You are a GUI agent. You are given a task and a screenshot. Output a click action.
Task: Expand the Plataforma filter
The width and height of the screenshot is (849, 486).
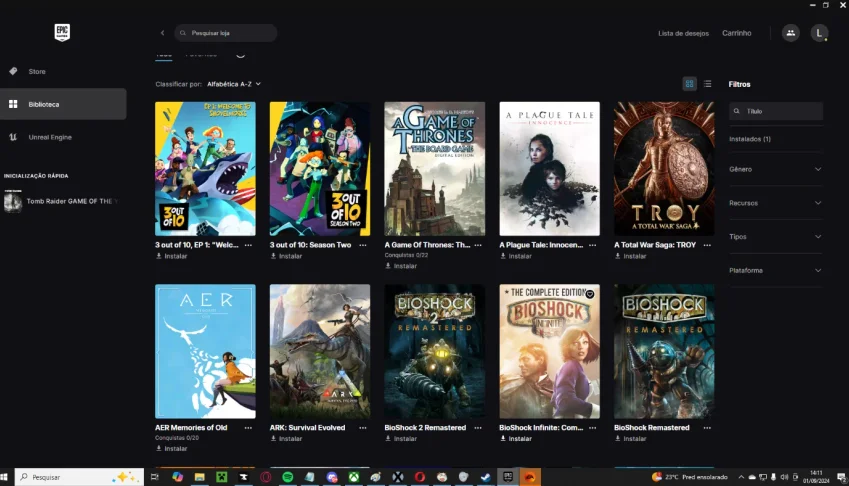(x=775, y=270)
